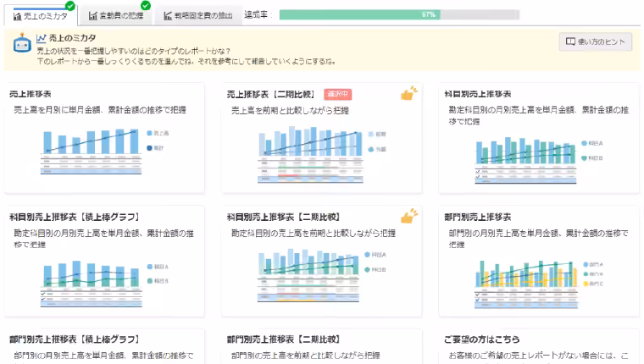Click chart icon beside 売上のミカタ banner heading

pos(40,38)
